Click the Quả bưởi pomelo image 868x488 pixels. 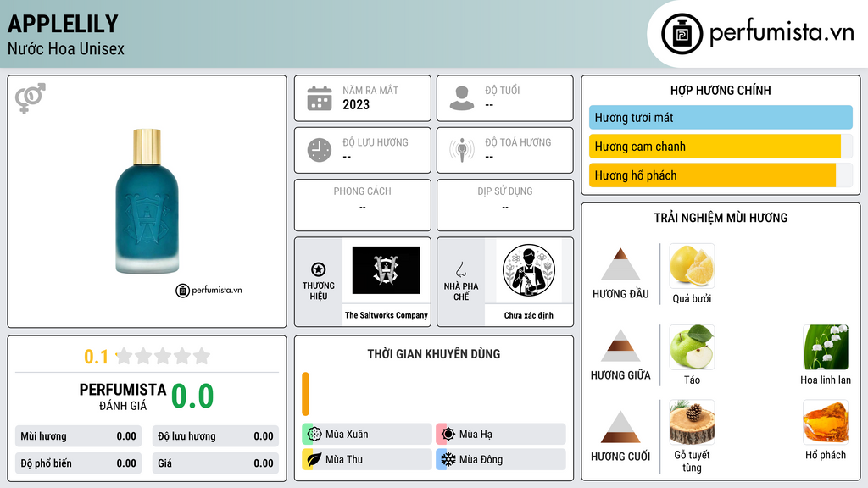[692, 265]
